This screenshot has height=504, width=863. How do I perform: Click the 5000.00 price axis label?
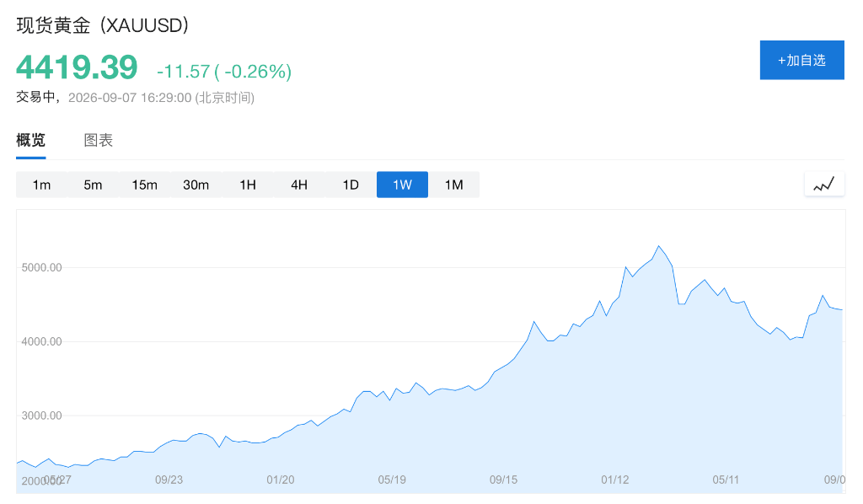[x=42, y=267]
